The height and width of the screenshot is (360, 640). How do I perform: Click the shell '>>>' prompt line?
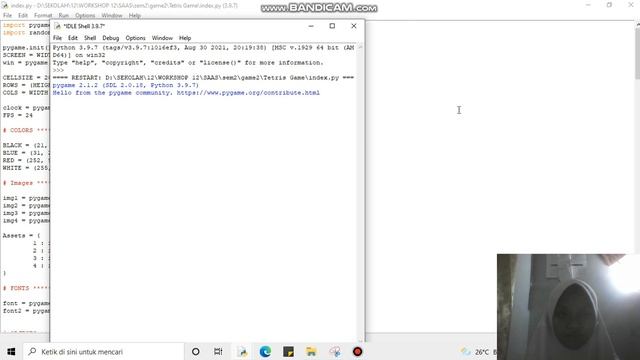pos(58,70)
